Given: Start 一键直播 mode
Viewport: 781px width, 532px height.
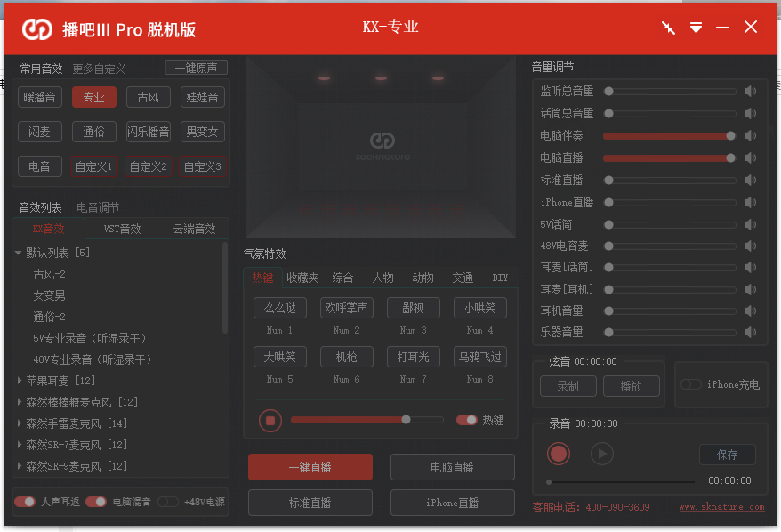Looking at the screenshot, I should [x=310, y=467].
